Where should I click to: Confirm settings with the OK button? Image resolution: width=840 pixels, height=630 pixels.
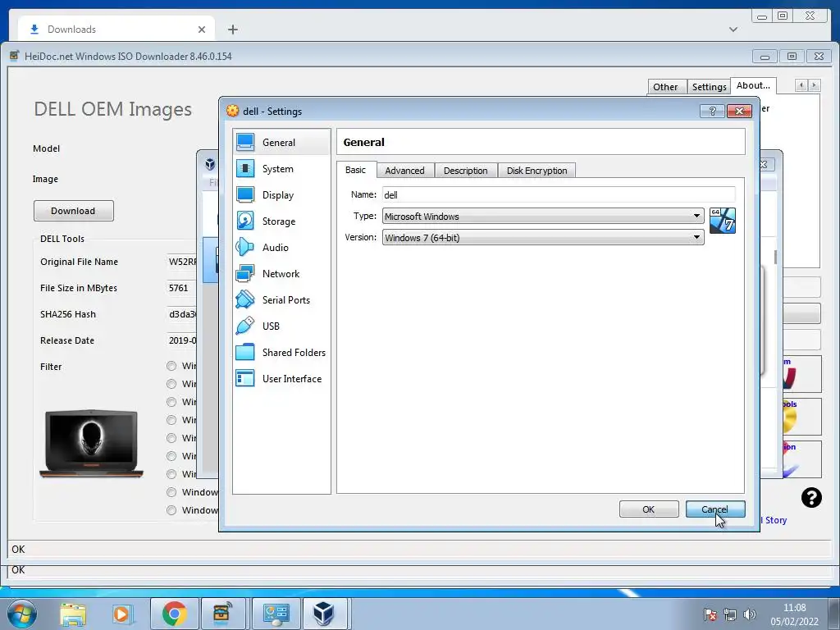[649, 509]
